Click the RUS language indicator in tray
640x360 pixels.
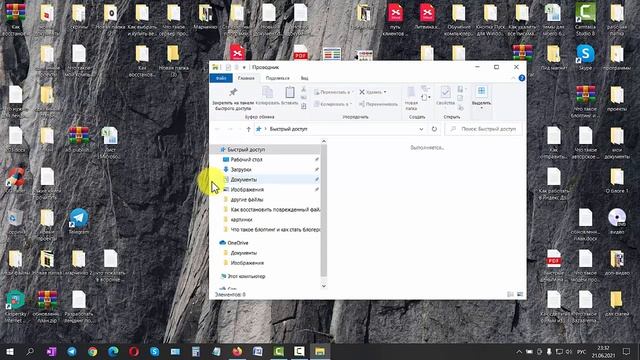[x=581, y=351]
